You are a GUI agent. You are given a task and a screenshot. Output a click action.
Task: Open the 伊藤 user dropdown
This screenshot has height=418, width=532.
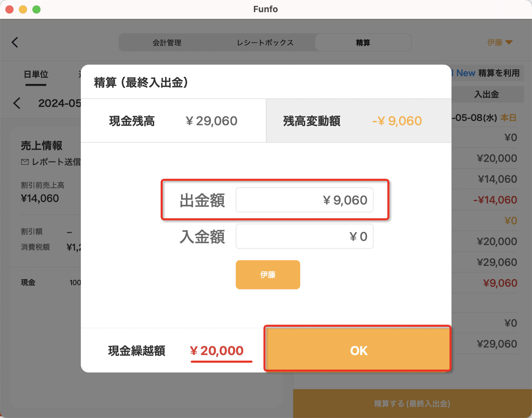click(x=500, y=43)
